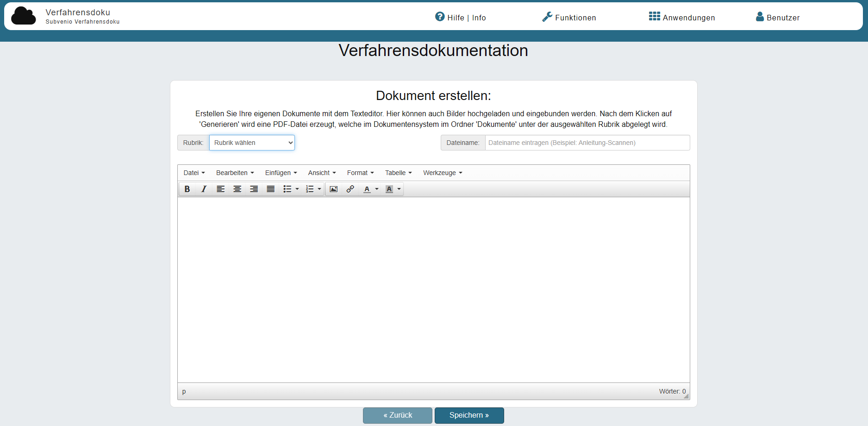Click the "Verfahrensdoku" brand title text
This screenshot has height=426, width=868.
[x=78, y=13]
